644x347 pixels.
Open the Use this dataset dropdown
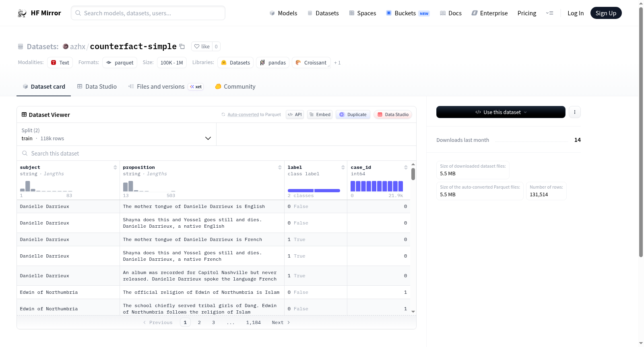point(501,112)
